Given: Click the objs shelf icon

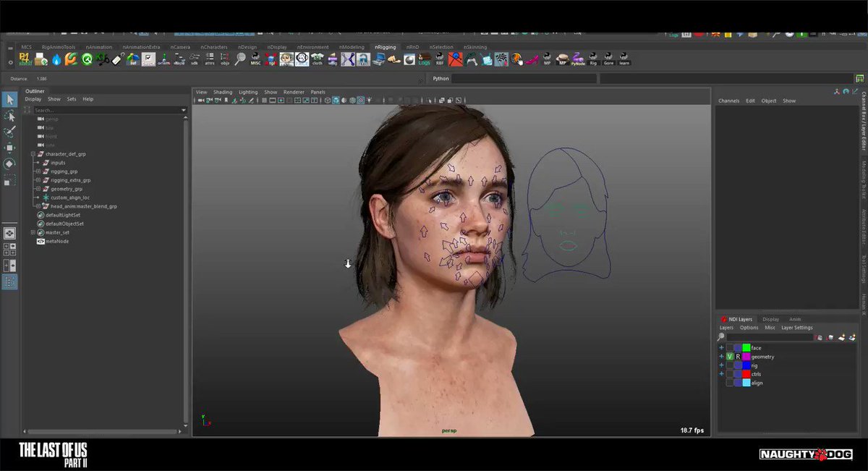Looking at the screenshot, I should tap(225, 60).
